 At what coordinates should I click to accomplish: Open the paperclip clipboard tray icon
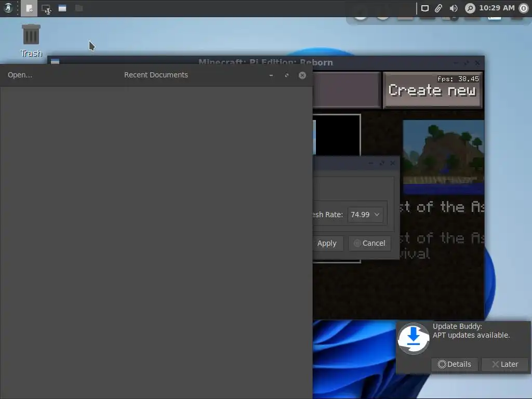(x=438, y=8)
